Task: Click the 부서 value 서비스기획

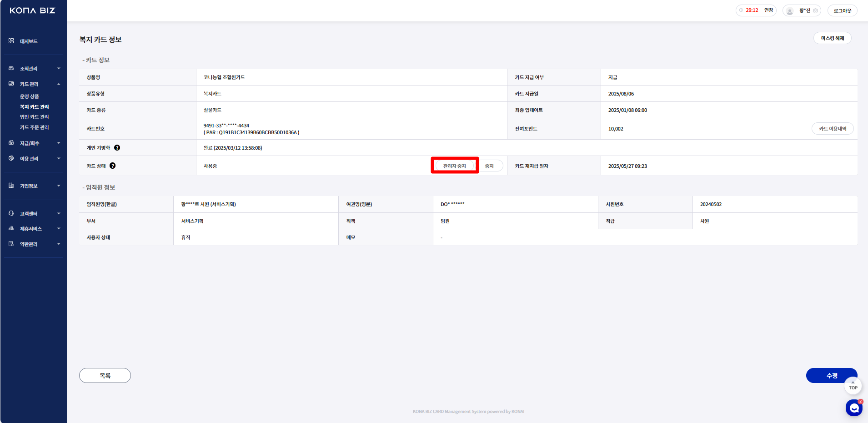Action: point(192,221)
